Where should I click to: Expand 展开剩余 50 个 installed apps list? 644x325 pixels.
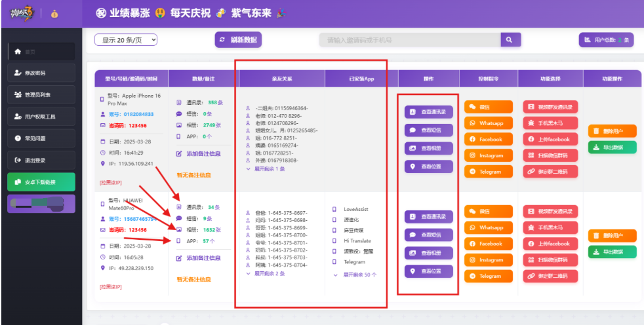point(355,275)
